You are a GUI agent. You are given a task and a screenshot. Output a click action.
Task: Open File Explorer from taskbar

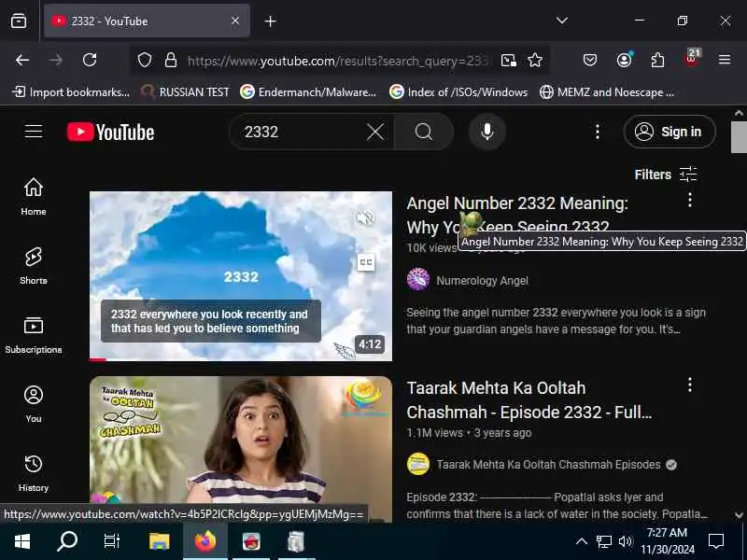pos(159,541)
